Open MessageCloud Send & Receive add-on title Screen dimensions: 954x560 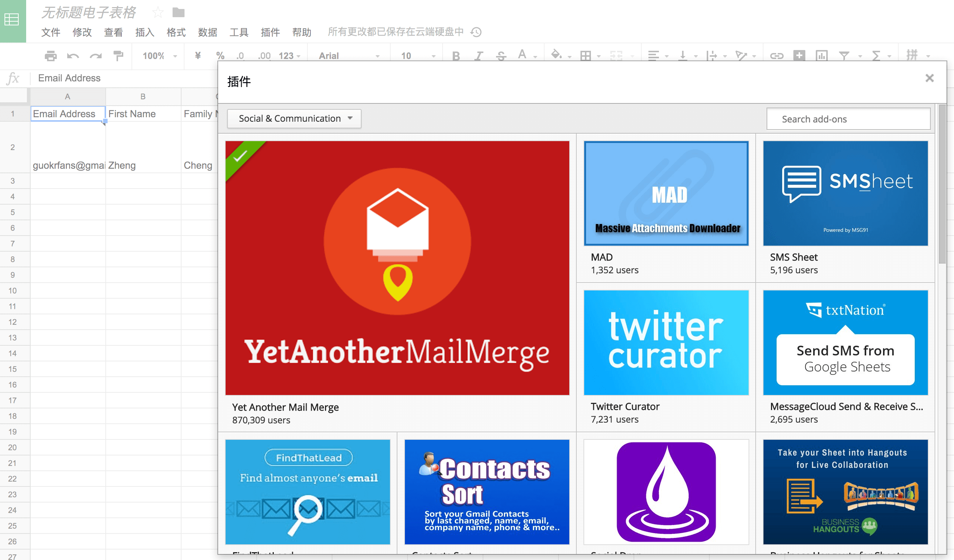(846, 407)
